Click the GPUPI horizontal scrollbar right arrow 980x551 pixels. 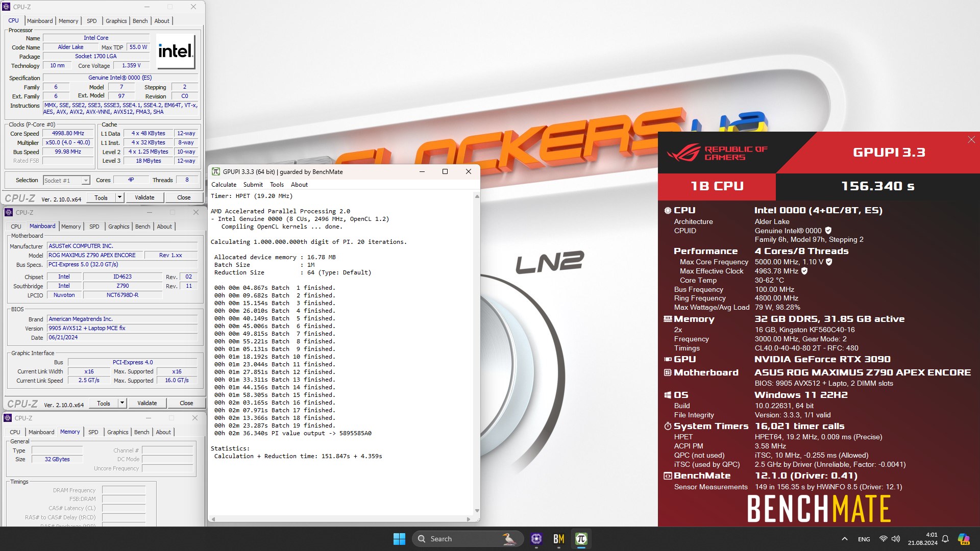(x=469, y=519)
